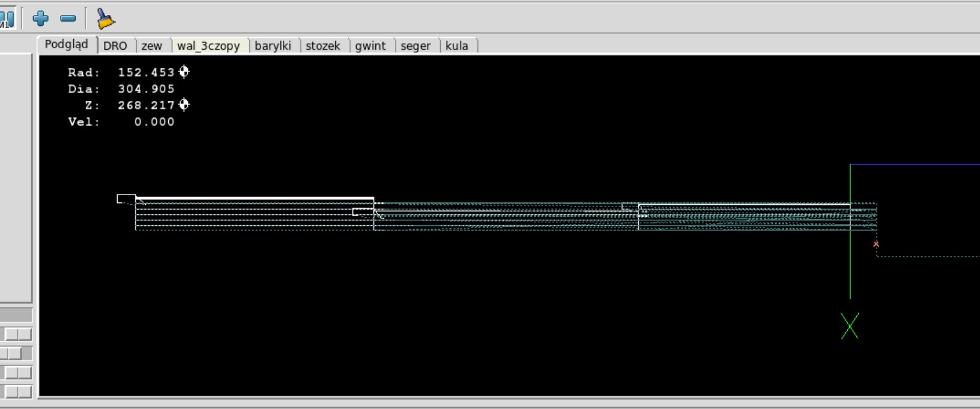This screenshot has width=980, height=409.
Task: Click the green X axis marker in preview
Action: [x=850, y=326]
